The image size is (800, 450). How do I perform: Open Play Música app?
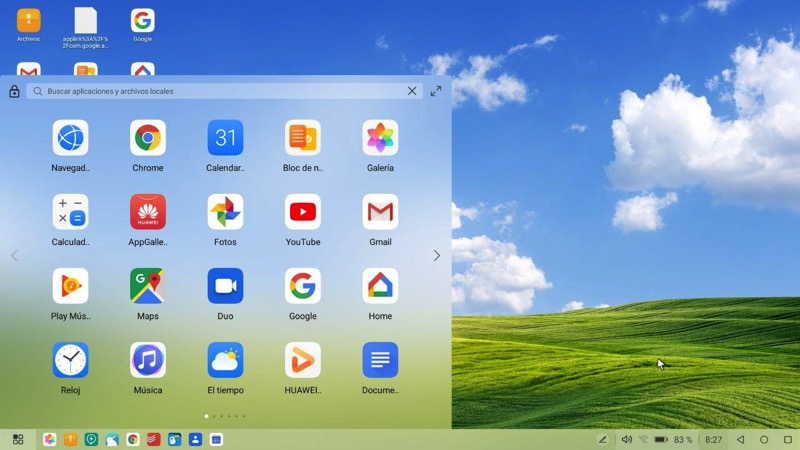70,286
